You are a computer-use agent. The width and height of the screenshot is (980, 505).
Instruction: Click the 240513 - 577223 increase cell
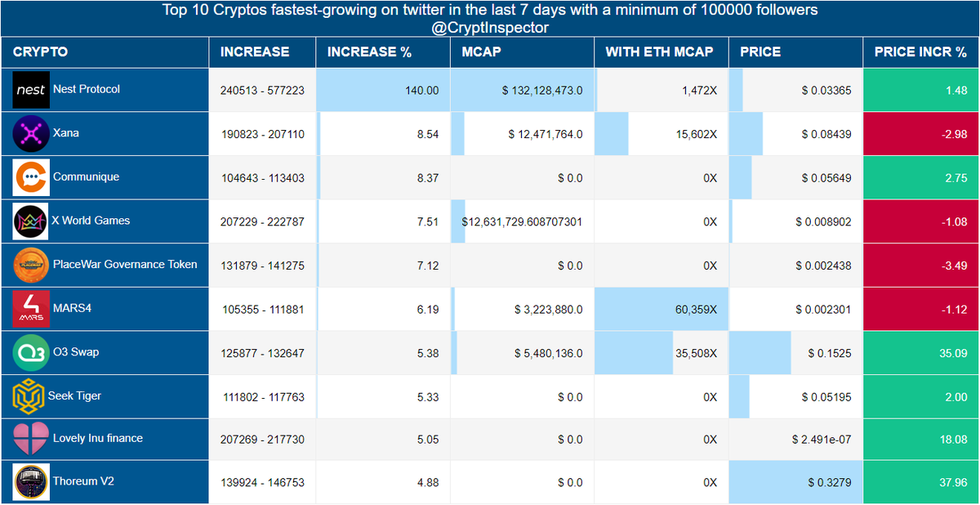click(x=262, y=90)
